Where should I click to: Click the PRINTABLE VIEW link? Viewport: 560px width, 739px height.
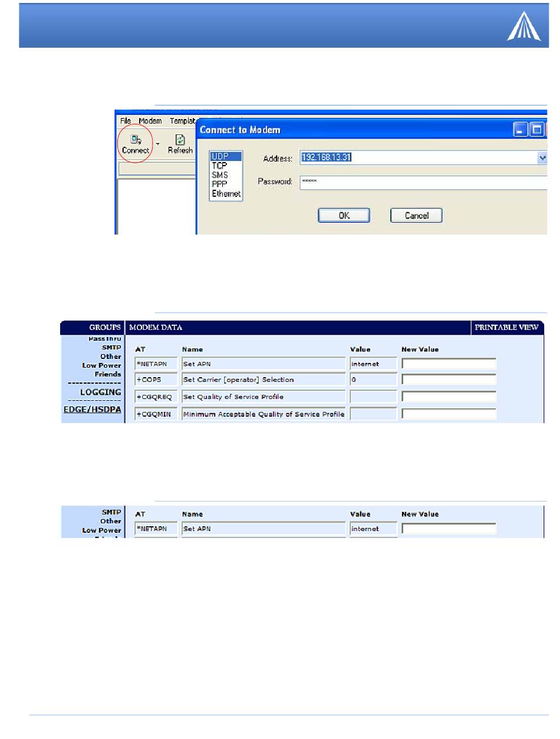[506, 327]
